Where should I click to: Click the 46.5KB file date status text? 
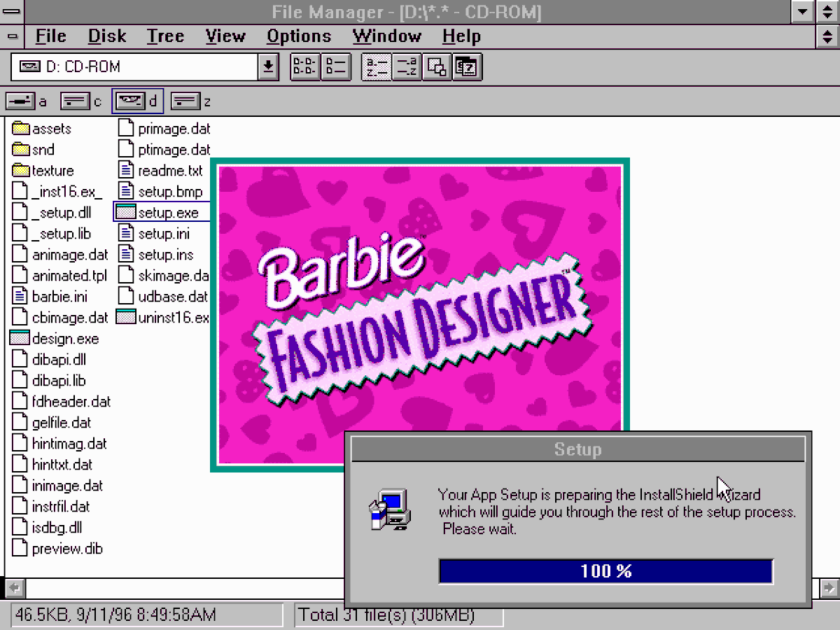(115, 615)
